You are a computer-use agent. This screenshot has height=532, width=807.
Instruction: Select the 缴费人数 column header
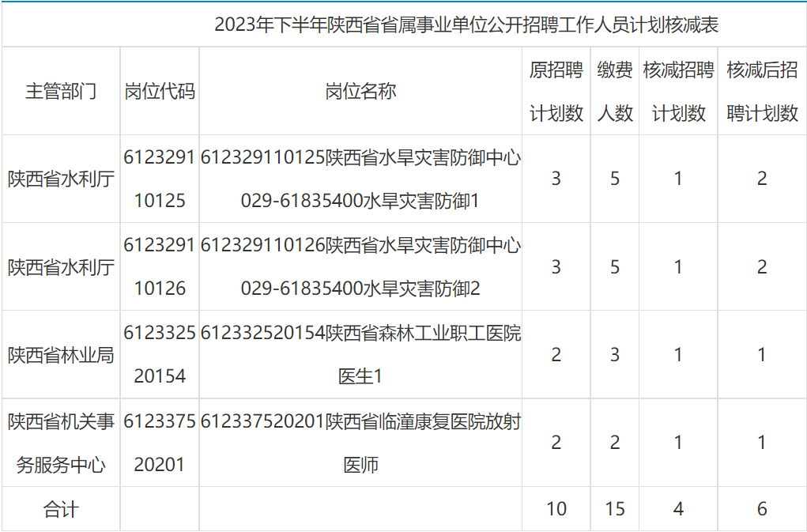tap(614, 92)
